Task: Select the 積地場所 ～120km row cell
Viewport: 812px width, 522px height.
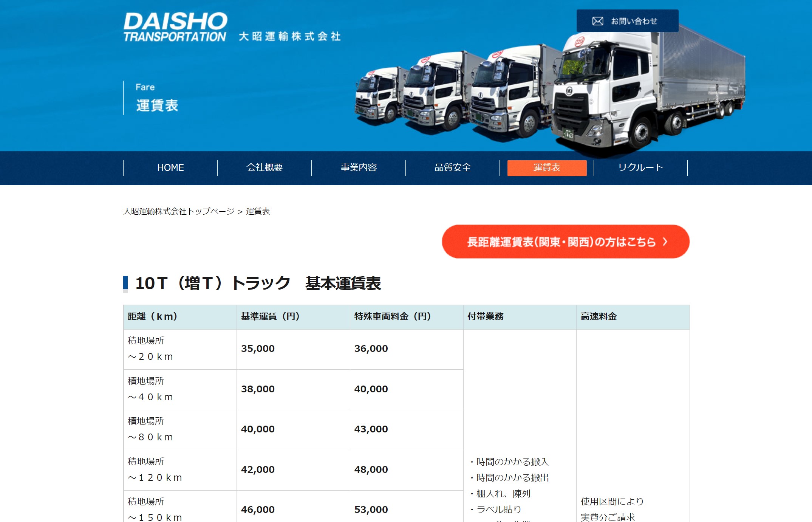Action: (180, 470)
